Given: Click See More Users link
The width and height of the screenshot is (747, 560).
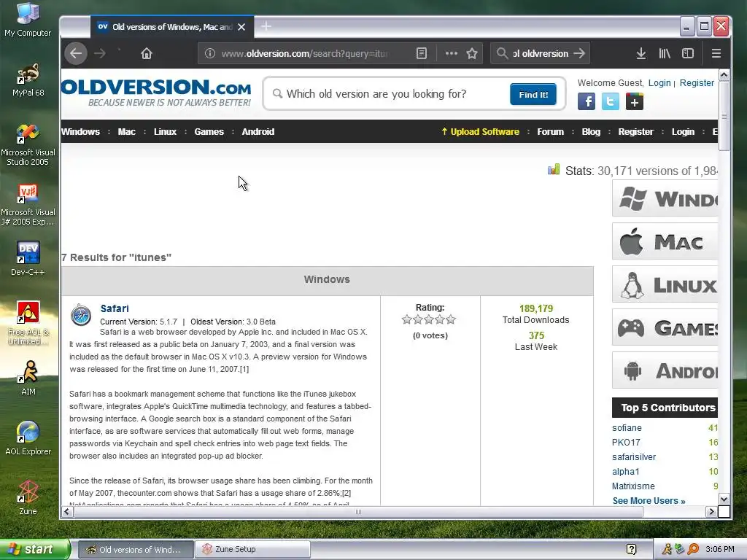Looking at the screenshot, I should tap(649, 500).
